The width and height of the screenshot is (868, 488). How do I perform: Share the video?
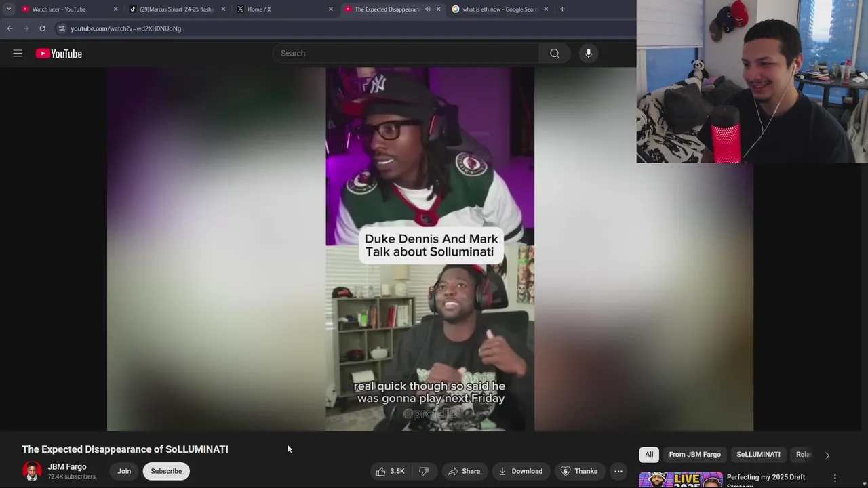point(464,471)
